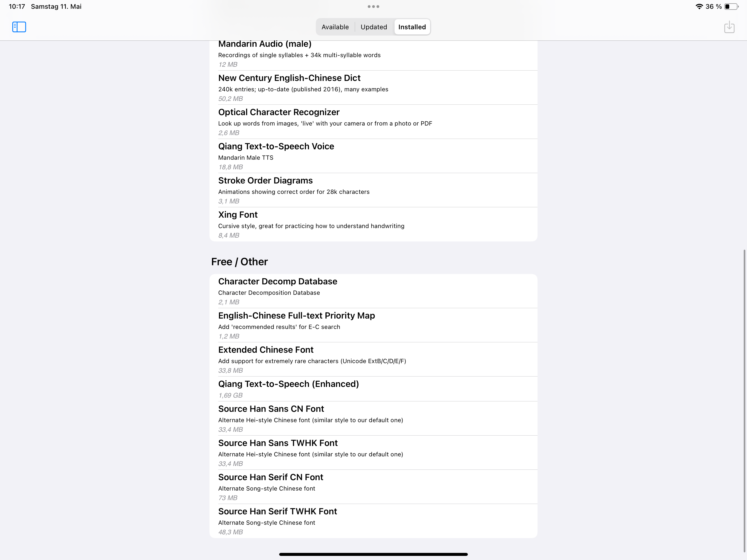The height and width of the screenshot is (560, 747).
Task: Select English-Chinese Full-text Priority Map
Action: [373, 325]
